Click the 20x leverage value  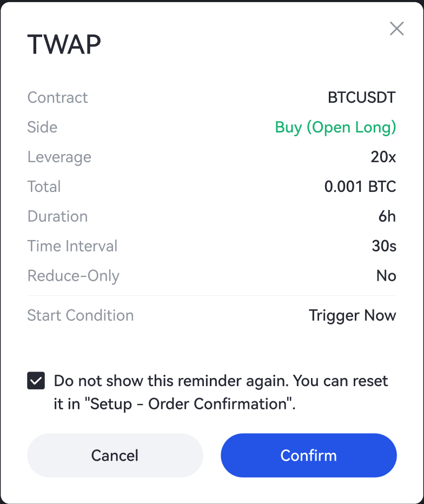pyautogui.click(x=383, y=157)
